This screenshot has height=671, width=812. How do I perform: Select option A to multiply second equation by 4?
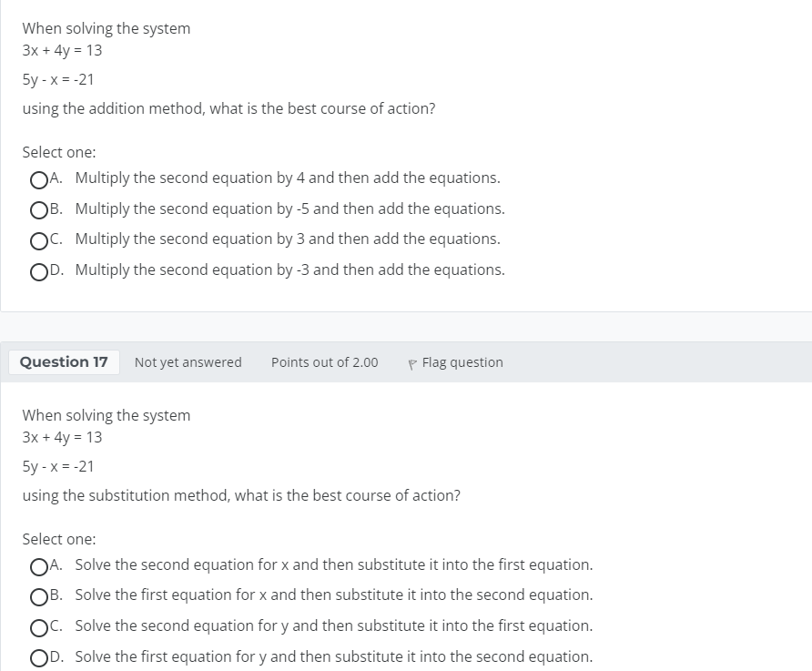click(x=38, y=179)
